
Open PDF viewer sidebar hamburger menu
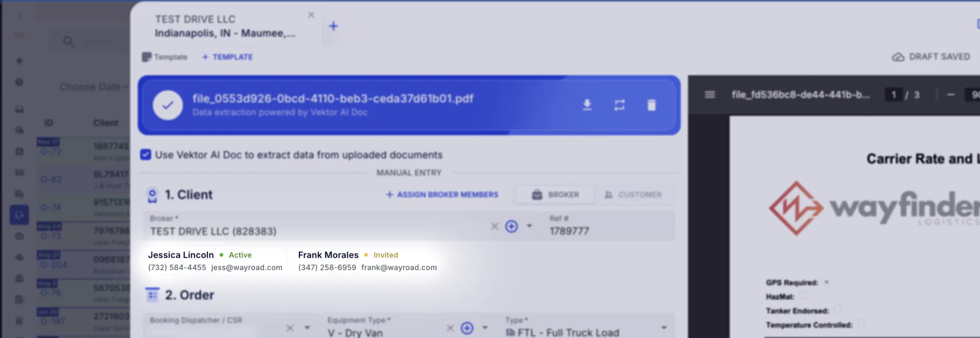tap(709, 94)
